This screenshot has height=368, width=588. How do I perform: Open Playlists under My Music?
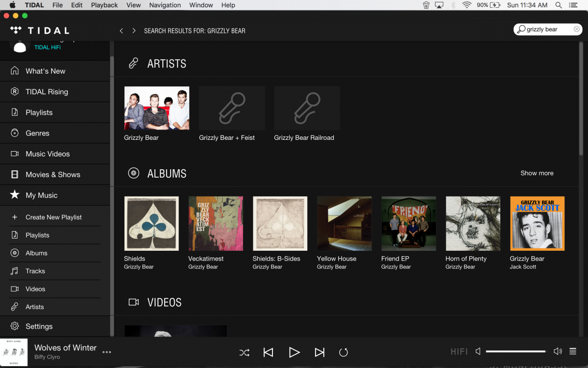[55, 235]
